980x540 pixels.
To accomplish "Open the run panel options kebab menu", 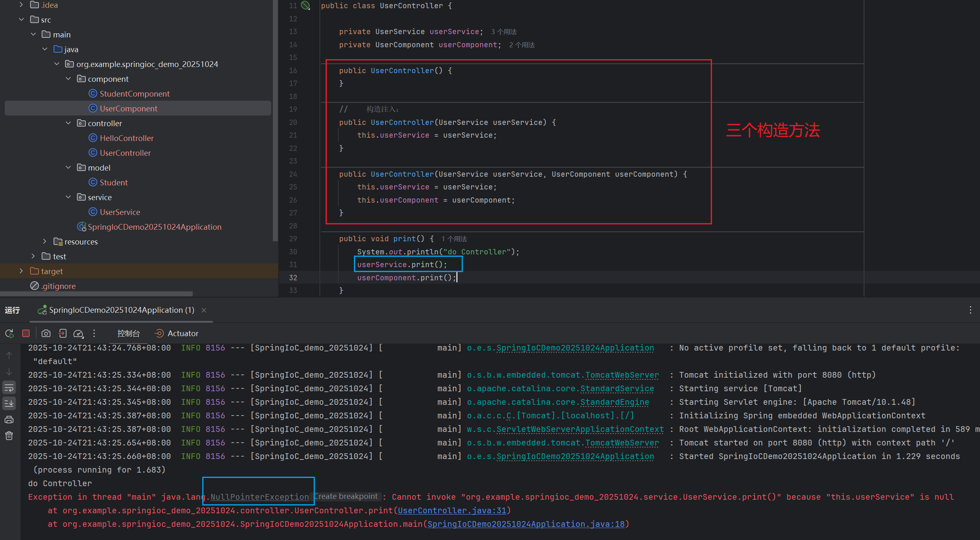I will click(x=970, y=310).
